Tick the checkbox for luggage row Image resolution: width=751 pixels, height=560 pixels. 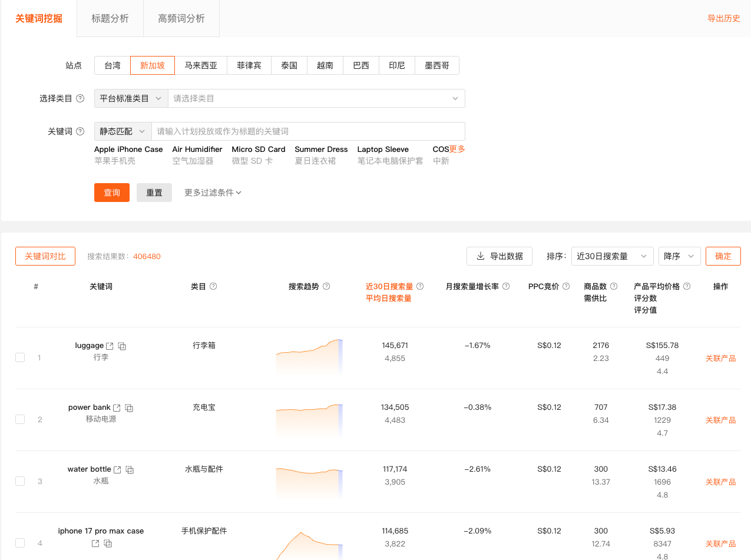click(x=20, y=357)
